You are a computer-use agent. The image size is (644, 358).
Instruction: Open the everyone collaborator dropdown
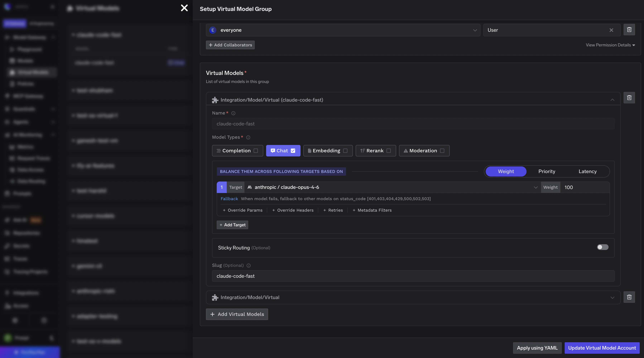(475, 30)
